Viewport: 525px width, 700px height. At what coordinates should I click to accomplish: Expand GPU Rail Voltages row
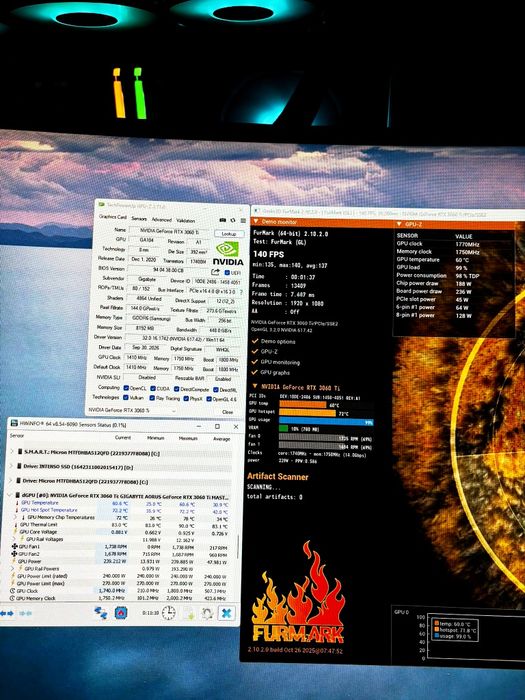(15, 539)
